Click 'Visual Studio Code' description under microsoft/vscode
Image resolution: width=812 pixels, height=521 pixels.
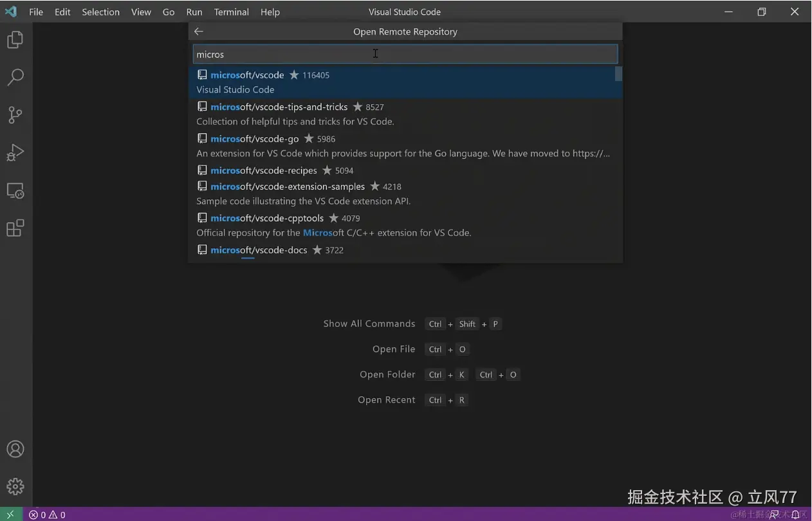(235, 90)
